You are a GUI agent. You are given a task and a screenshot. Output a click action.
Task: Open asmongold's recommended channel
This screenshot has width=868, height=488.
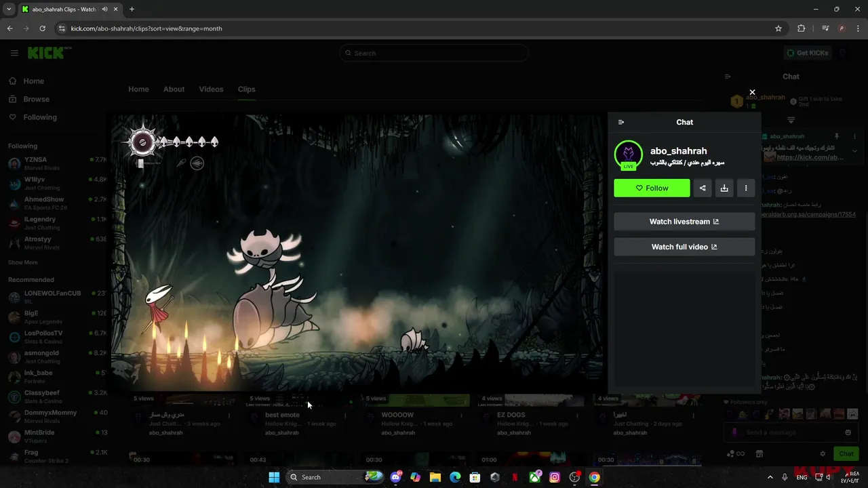click(57, 357)
